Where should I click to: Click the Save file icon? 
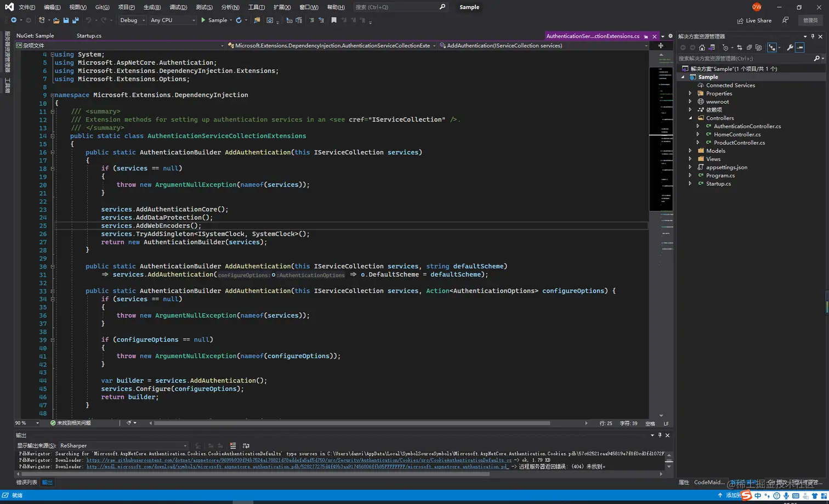coord(66,20)
